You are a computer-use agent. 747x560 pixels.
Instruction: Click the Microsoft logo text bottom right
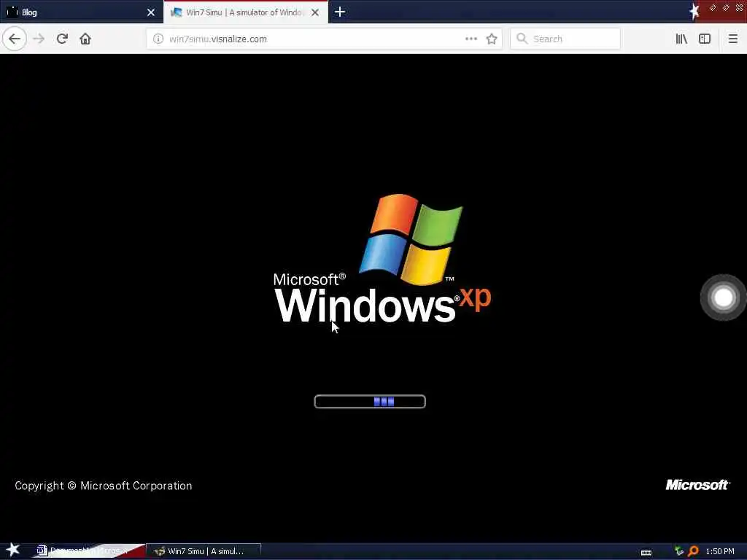coord(697,485)
